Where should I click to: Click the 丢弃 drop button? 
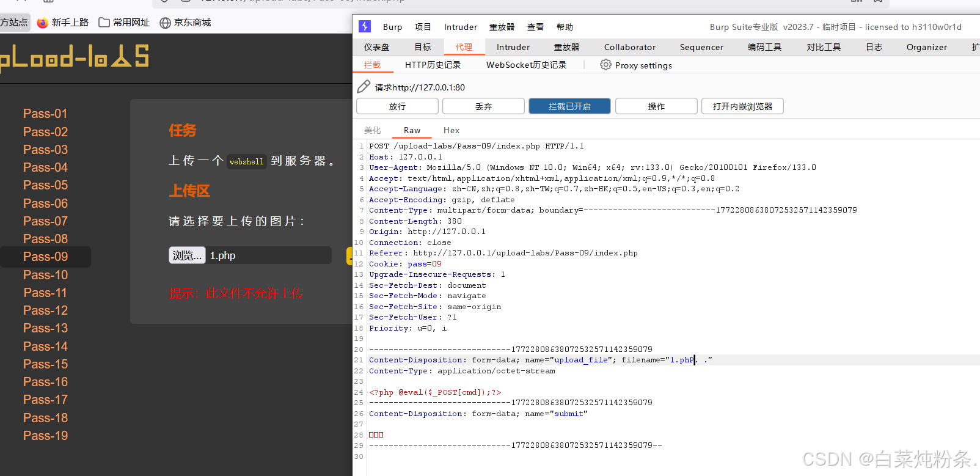(x=483, y=106)
